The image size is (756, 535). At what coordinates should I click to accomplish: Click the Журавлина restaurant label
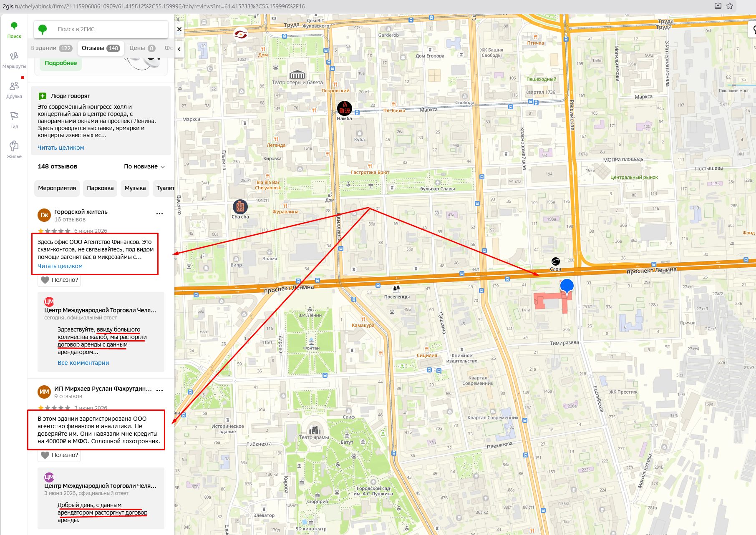285,212
